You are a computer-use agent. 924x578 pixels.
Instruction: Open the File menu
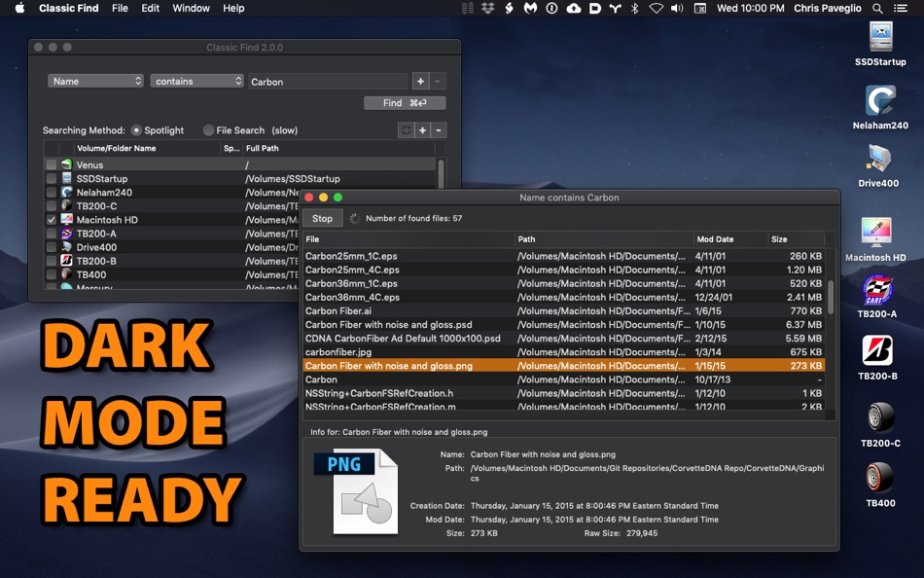[120, 8]
